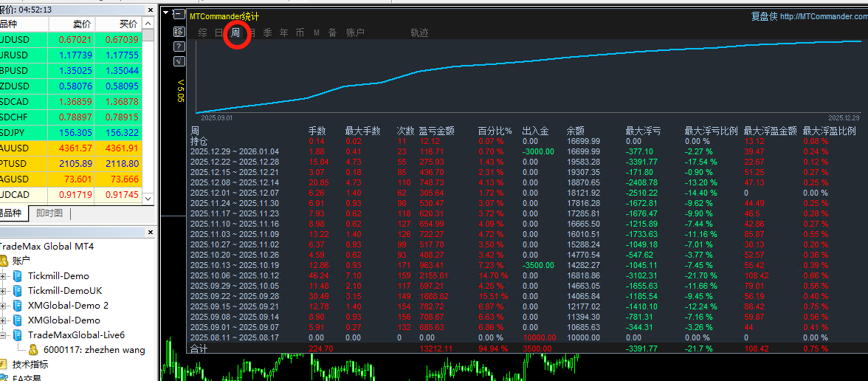868x381 pixels.
Task: Click the market watch scrollbar thumb
Action: tap(148, 35)
